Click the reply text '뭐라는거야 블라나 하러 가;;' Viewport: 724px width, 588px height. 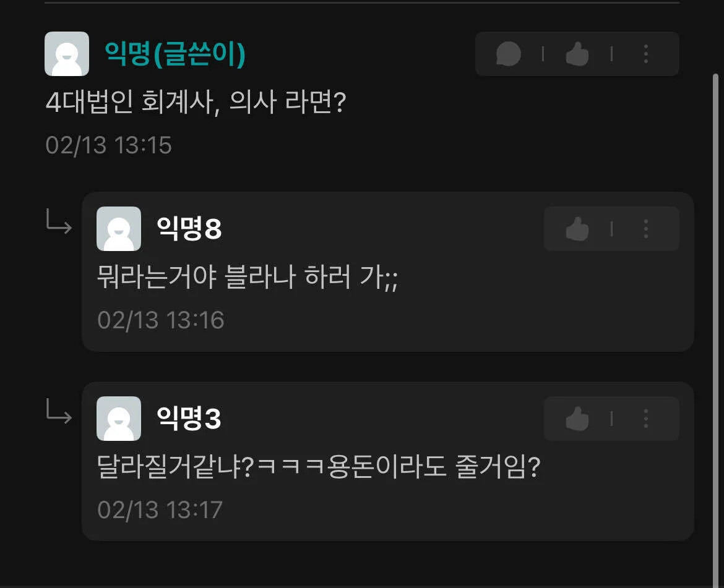[x=248, y=277]
